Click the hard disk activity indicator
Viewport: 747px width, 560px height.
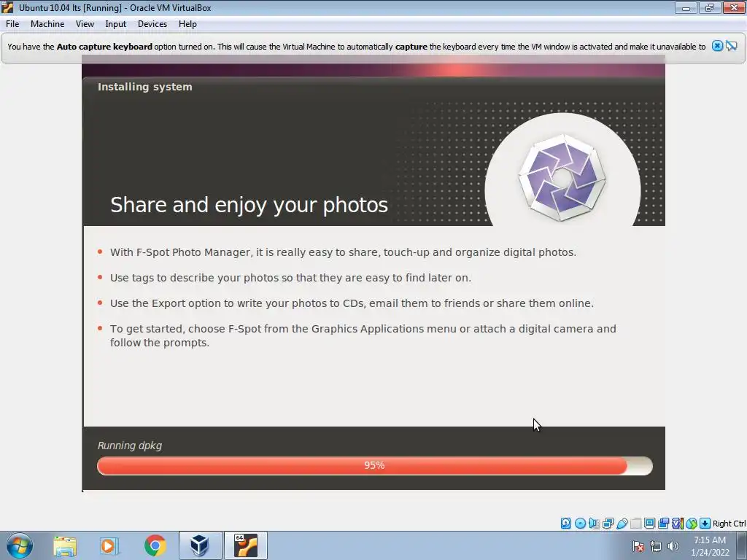[x=565, y=524]
